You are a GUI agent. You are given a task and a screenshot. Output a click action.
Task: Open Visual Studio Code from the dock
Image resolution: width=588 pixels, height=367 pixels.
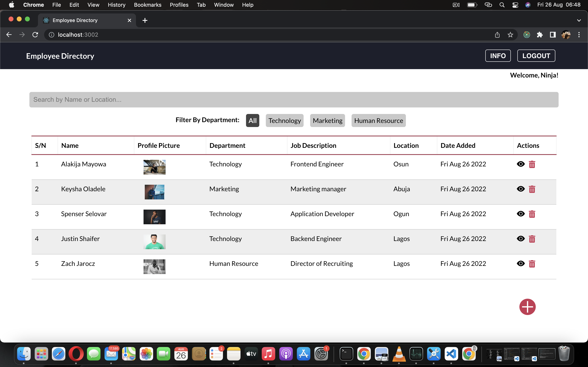coord(451,354)
